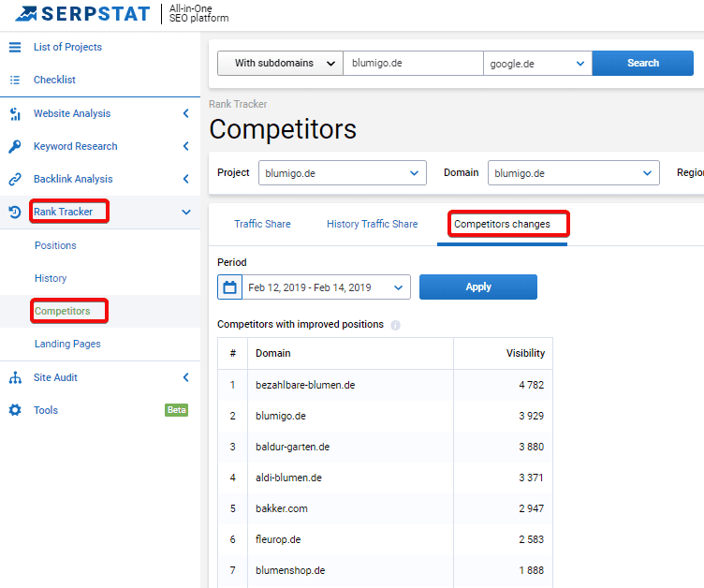This screenshot has height=588, width=704.
Task: Select bezahlbare-blumen.de domain row
Action: (x=305, y=386)
